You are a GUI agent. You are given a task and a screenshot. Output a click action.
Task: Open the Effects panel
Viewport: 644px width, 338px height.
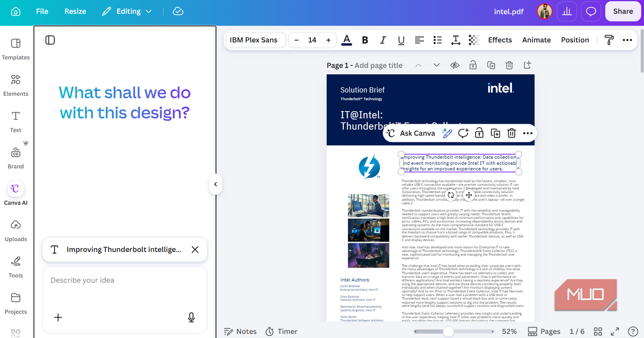point(500,40)
